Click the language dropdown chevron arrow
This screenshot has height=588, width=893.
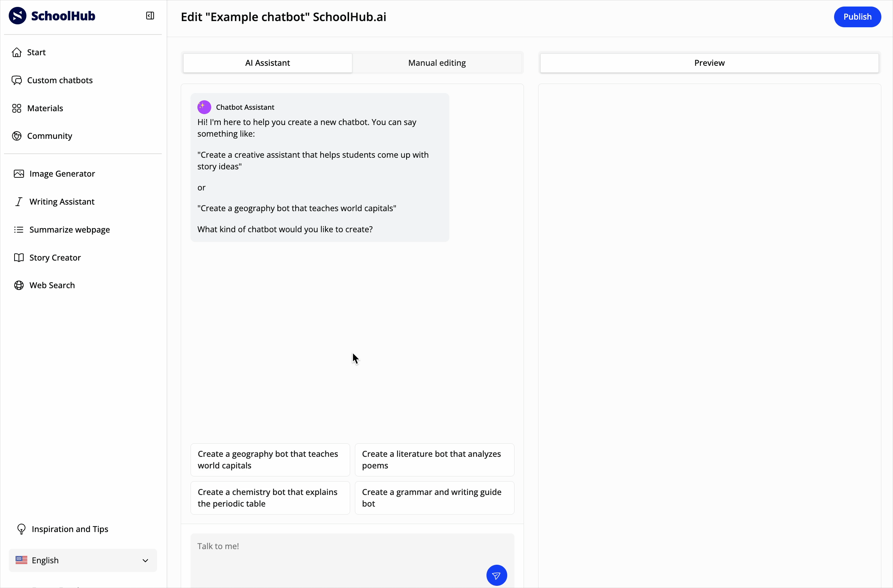pyautogui.click(x=145, y=561)
